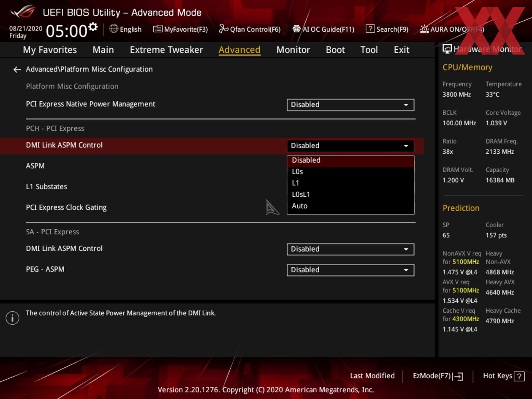Open the Exit tab
Viewport: 532px width, 399px height.
tap(401, 50)
